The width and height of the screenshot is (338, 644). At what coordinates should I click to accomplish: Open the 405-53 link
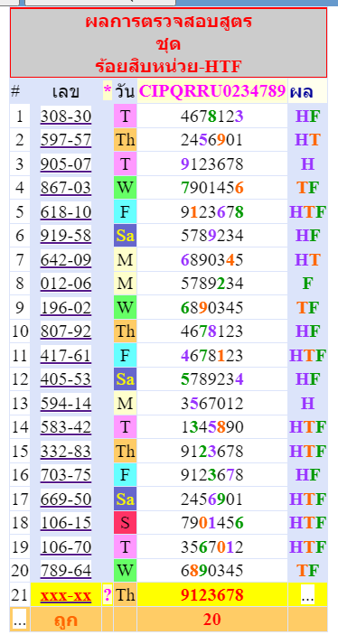click(x=66, y=379)
